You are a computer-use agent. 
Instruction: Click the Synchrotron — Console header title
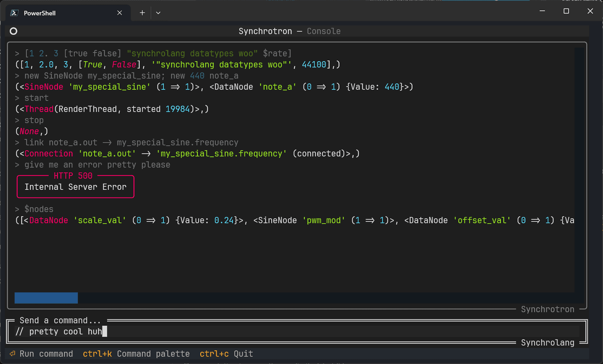click(289, 31)
